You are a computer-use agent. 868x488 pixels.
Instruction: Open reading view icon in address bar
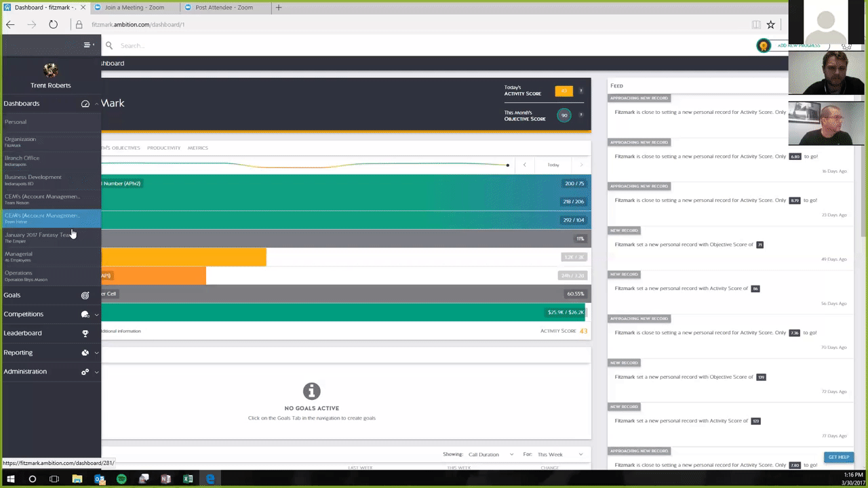(756, 24)
